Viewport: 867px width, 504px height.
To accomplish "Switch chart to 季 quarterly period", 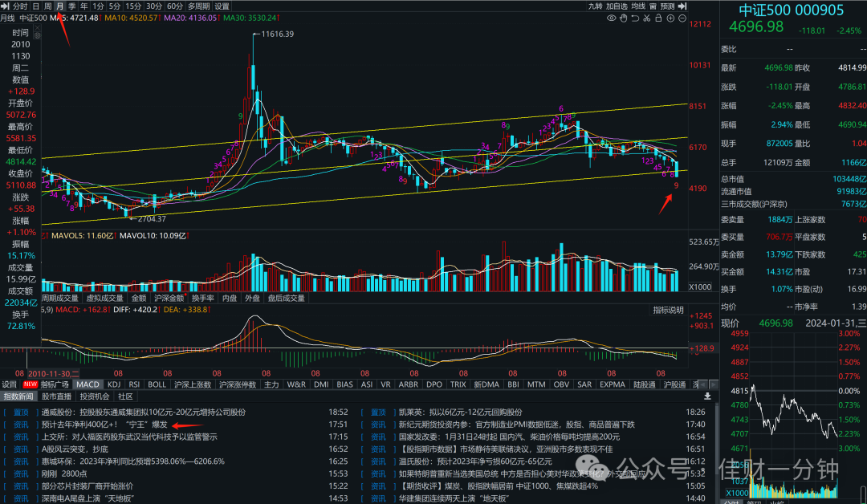I will [x=72, y=6].
